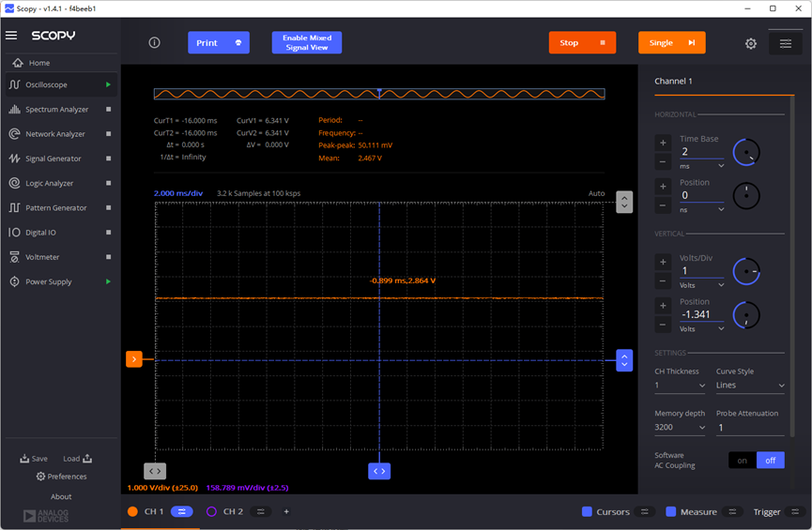Viewport: 812px width, 530px height.
Task: Click the Save icon in the sidebar
Action: [x=24, y=459]
